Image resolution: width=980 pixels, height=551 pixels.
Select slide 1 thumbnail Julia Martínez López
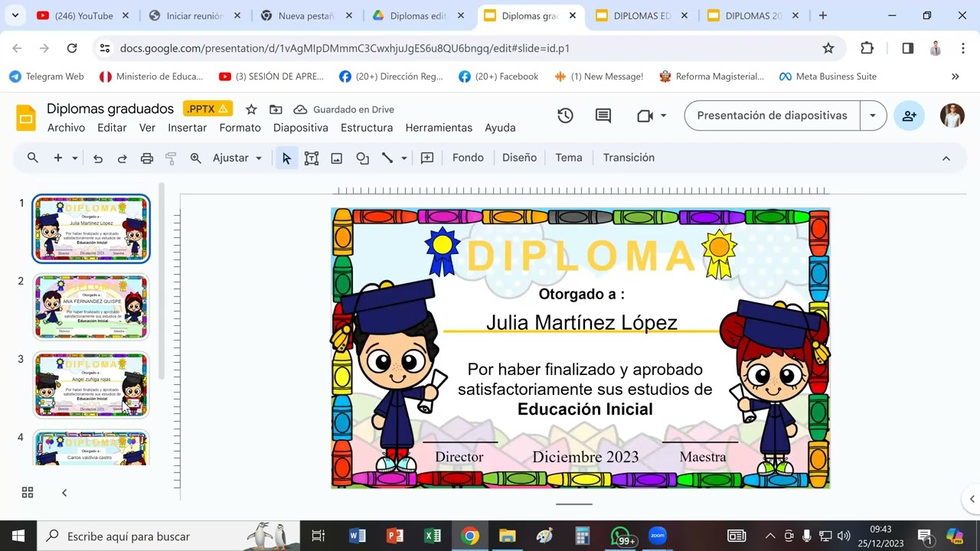[x=91, y=228]
